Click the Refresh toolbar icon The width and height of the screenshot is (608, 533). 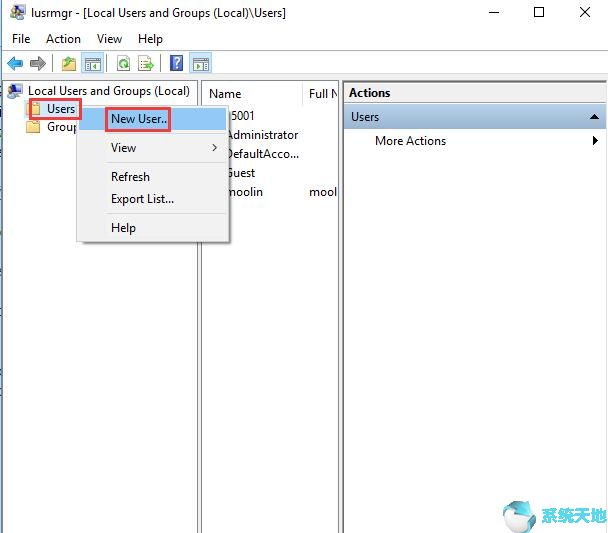pyautogui.click(x=123, y=63)
